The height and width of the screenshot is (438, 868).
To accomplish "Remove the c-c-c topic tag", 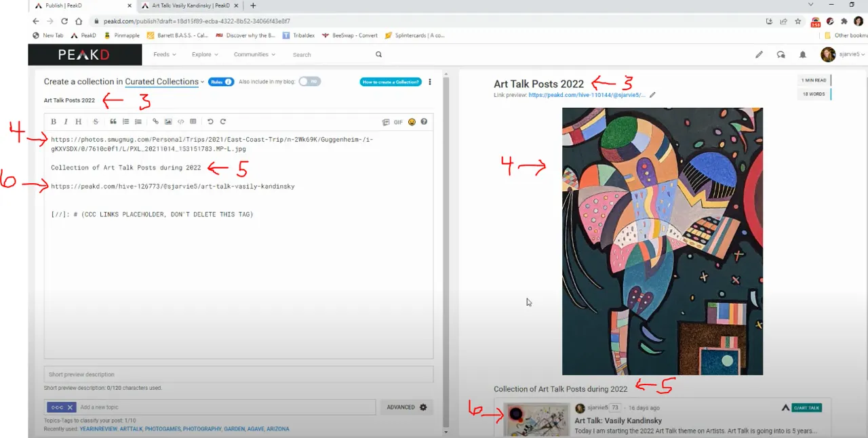I will 70,407.
